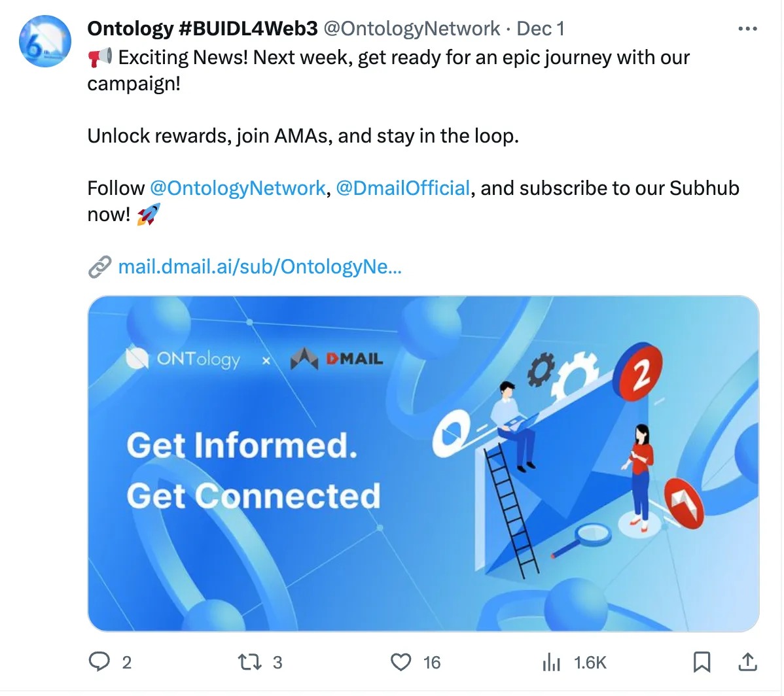Open the @OntologyNetwork mention link
The image size is (784, 696).
tap(238, 188)
